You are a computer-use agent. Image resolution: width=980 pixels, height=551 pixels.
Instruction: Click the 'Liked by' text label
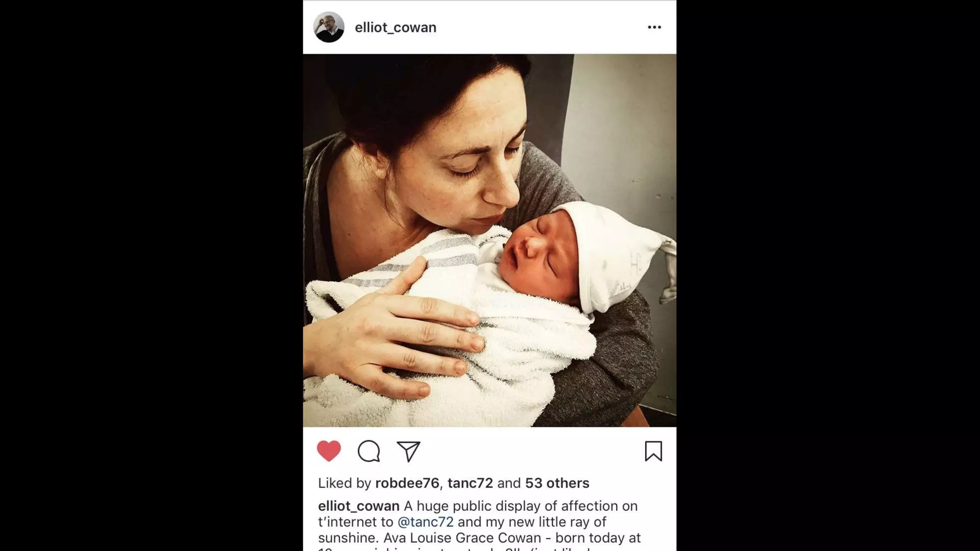click(x=345, y=483)
